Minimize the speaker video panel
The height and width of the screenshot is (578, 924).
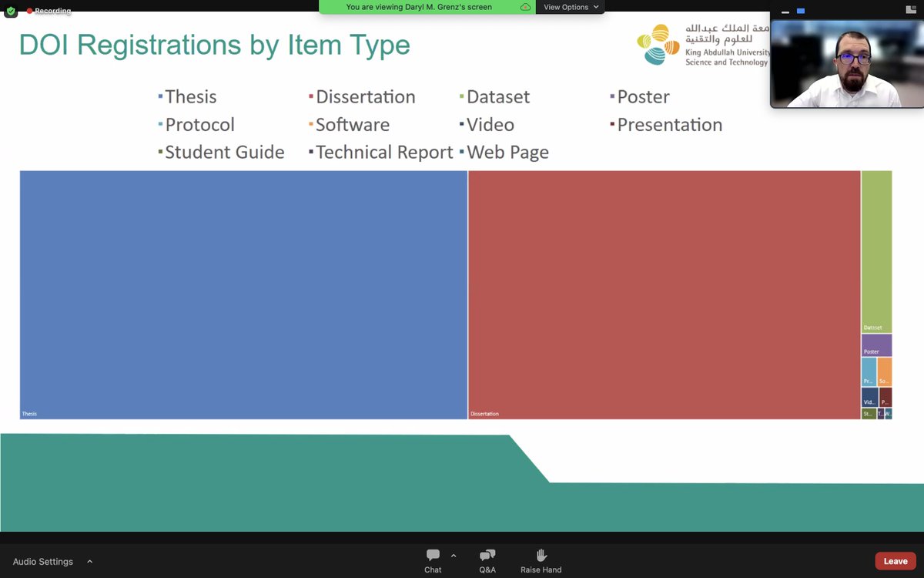click(785, 11)
